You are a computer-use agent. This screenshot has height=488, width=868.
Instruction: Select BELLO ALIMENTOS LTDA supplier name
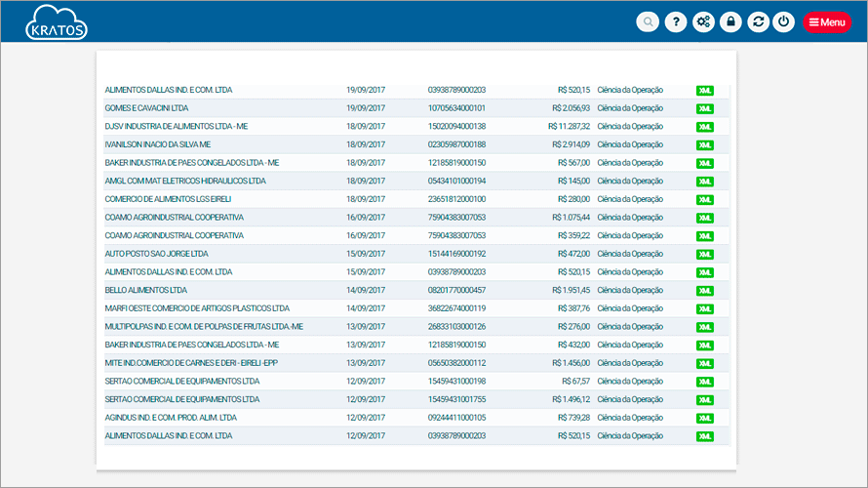click(146, 290)
